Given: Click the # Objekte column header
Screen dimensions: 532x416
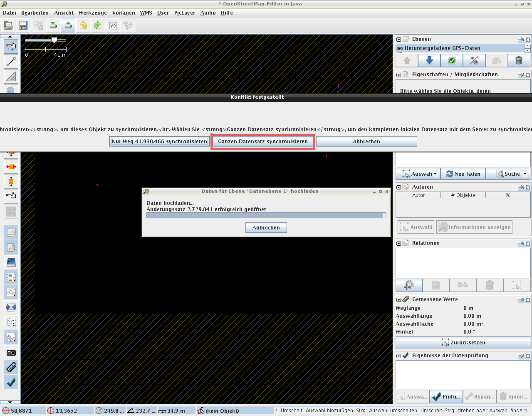Looking at the screenshot, I should [463, 195].
